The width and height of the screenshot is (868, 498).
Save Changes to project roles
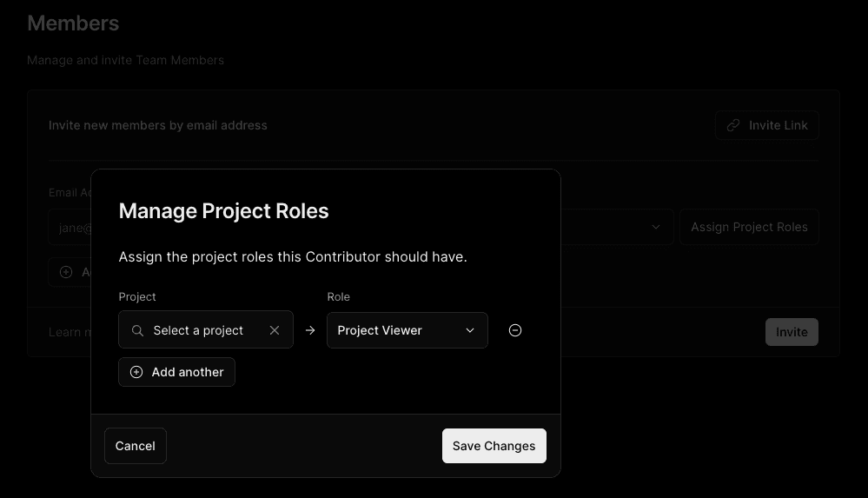[x=494, y=446]
